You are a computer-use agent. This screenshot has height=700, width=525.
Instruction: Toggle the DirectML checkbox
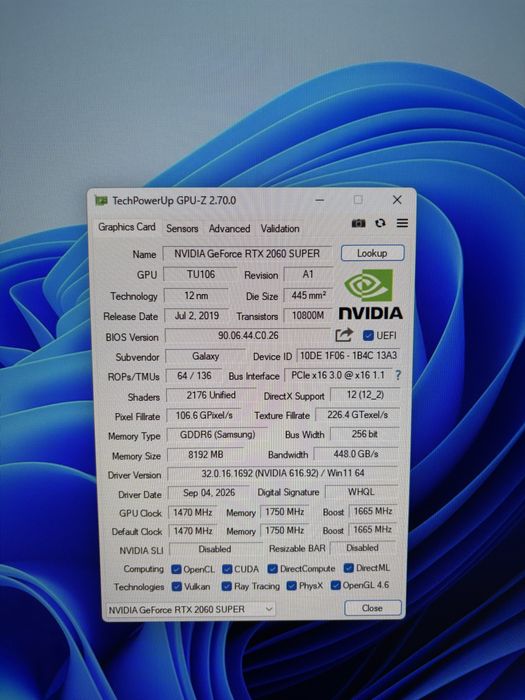coord(349,568)
